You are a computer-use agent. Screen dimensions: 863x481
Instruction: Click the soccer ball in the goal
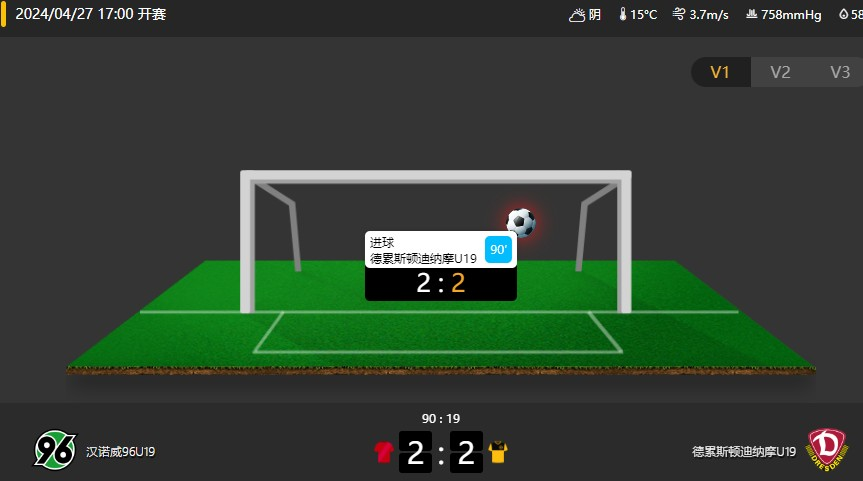tap(521, 222)
